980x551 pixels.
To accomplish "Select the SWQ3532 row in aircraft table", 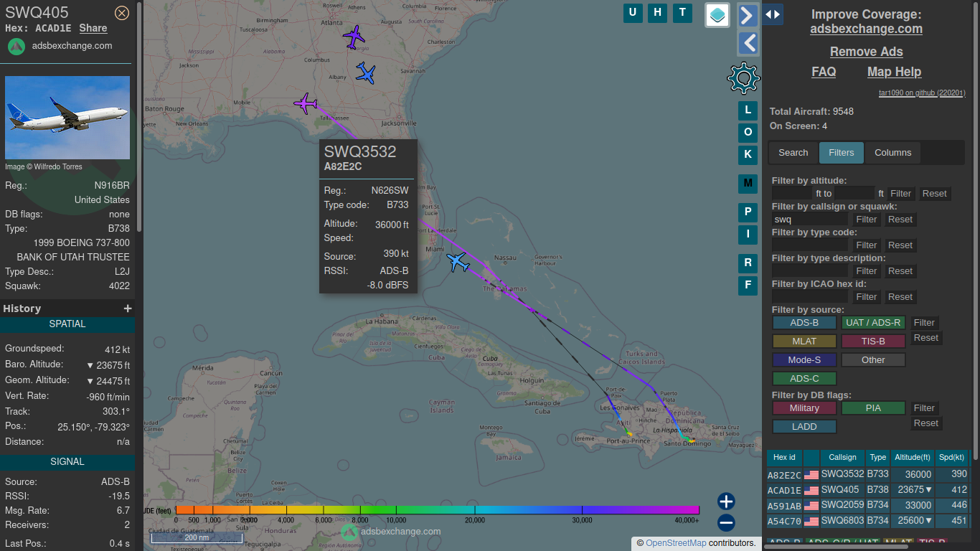I will click(867, 474).
